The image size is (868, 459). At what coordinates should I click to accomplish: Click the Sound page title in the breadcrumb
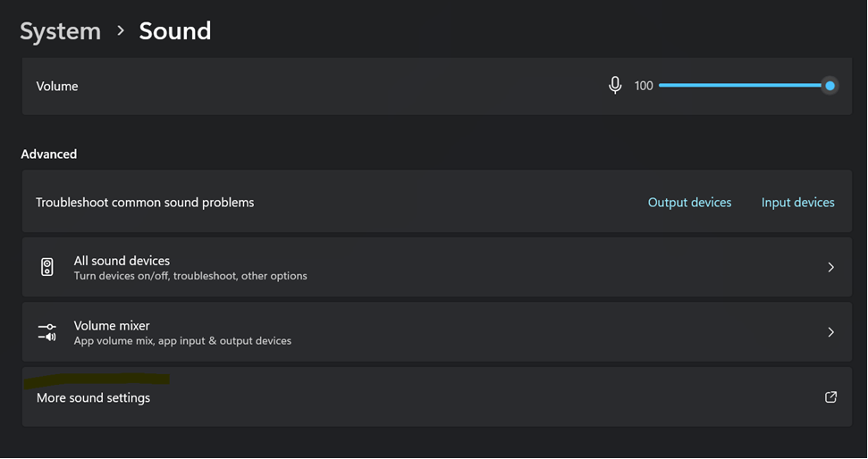(x=175, y=31)
